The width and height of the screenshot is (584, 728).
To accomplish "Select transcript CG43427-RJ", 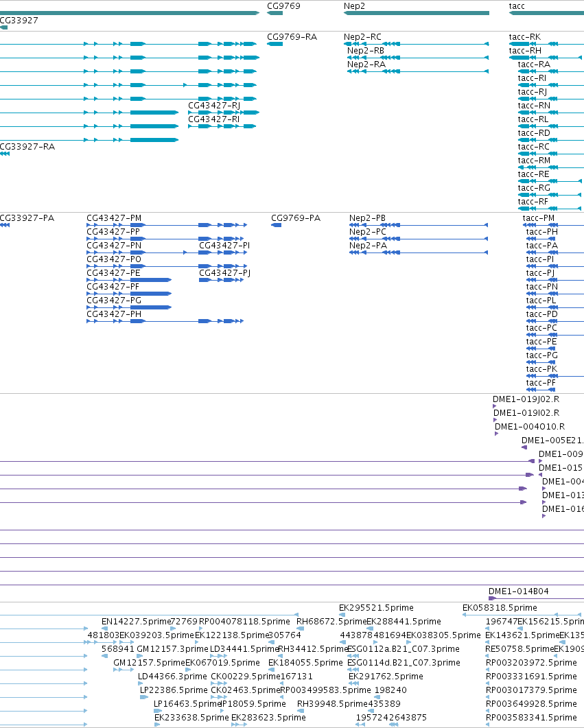I will click(x=214, y=106).
